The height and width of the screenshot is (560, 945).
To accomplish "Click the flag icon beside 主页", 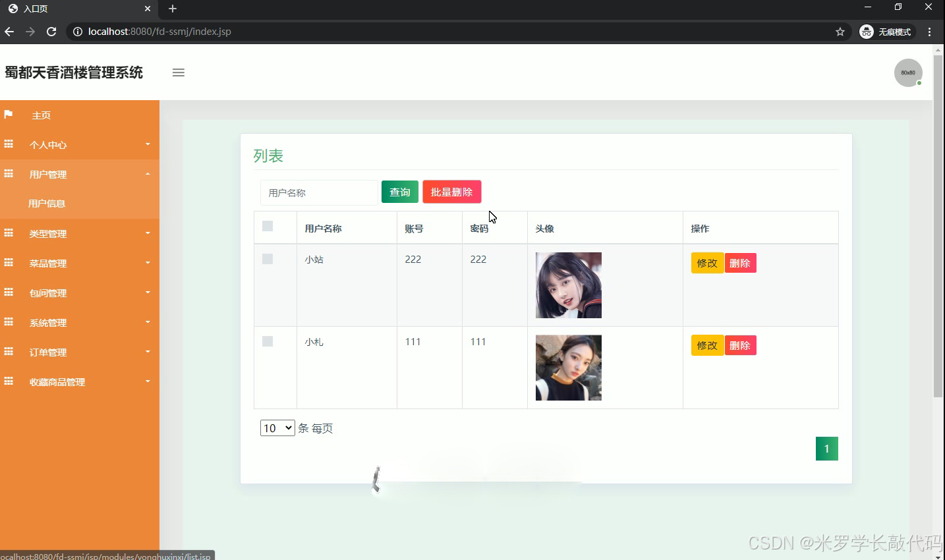I will pos(9,115).
